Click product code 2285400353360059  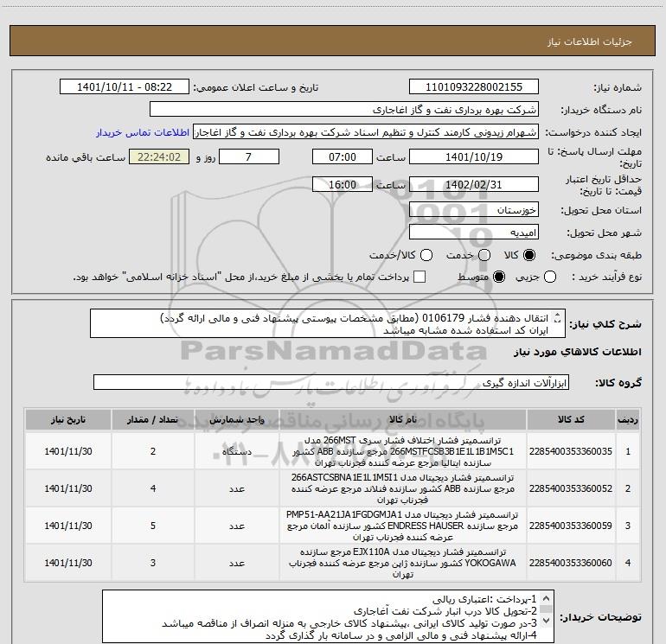(571, 526)
